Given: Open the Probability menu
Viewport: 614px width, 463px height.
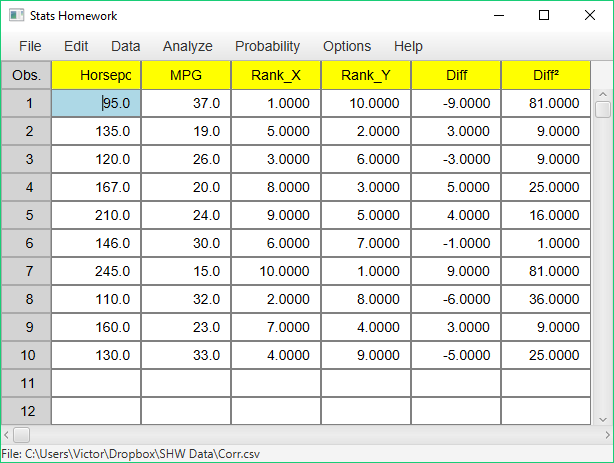Looking at the screenshot, I should 267,46.
